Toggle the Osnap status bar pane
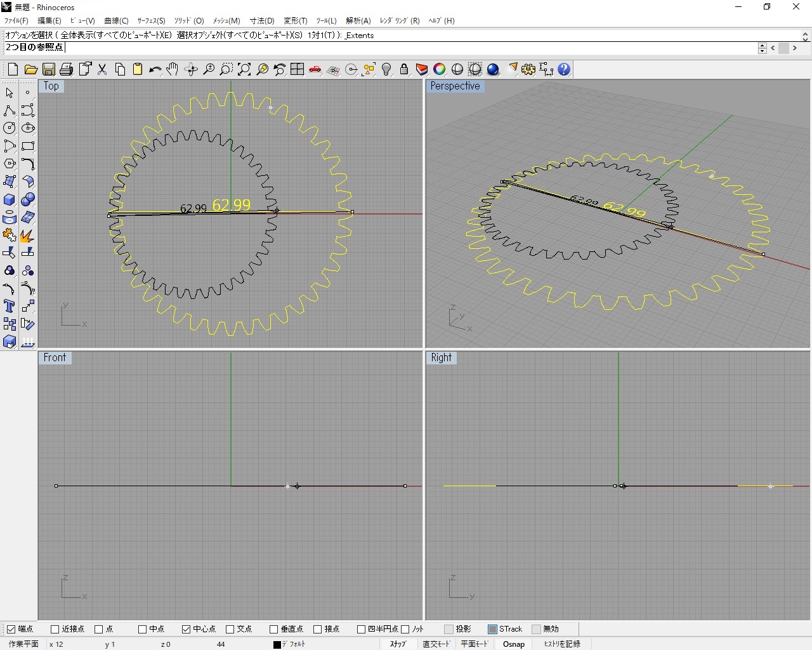The image size is (812, 650). click(514, 644)
